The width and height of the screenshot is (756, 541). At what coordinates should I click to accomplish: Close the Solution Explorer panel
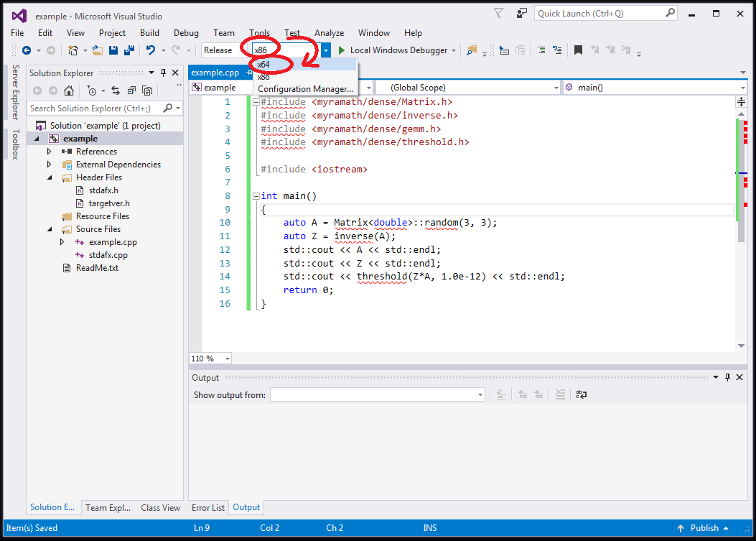(175, 73)
